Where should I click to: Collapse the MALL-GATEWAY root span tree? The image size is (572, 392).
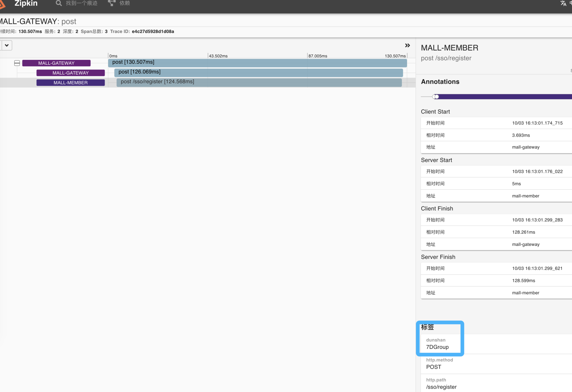(x=17, y=63)
